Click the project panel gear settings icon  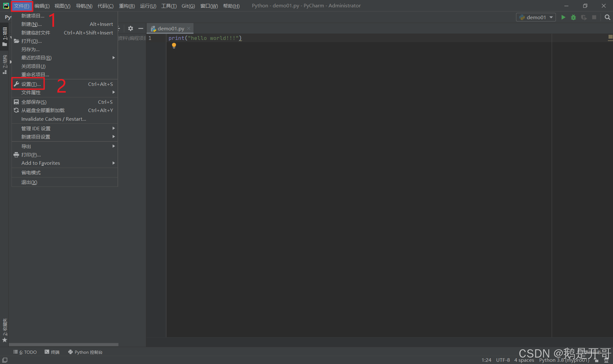[130, 28]
